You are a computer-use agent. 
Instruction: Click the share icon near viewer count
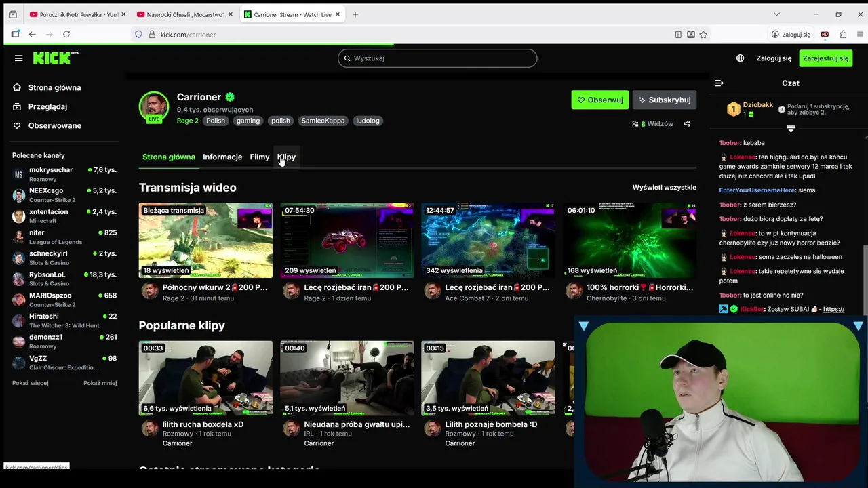coord(687,124)
